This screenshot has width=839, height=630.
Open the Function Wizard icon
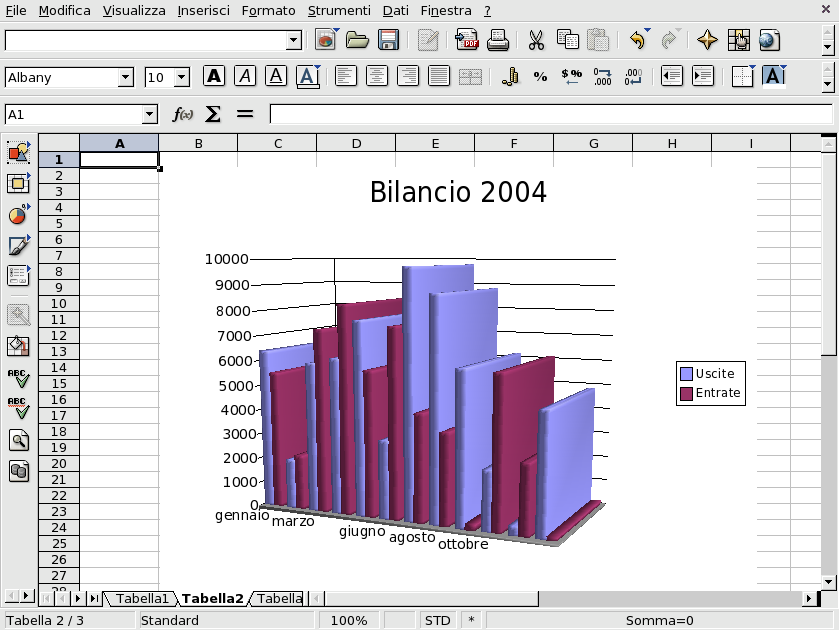pos(183,114)
